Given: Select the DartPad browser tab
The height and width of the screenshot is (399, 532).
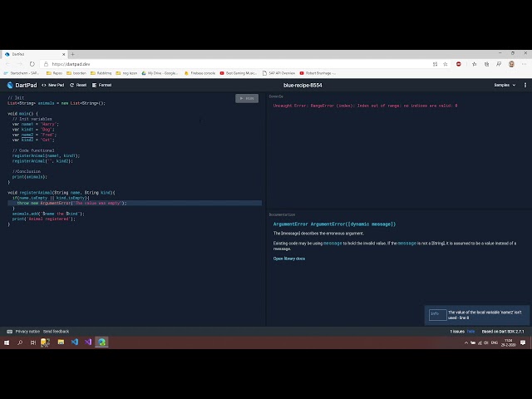Looking at the screenshot, I should 34,54.
